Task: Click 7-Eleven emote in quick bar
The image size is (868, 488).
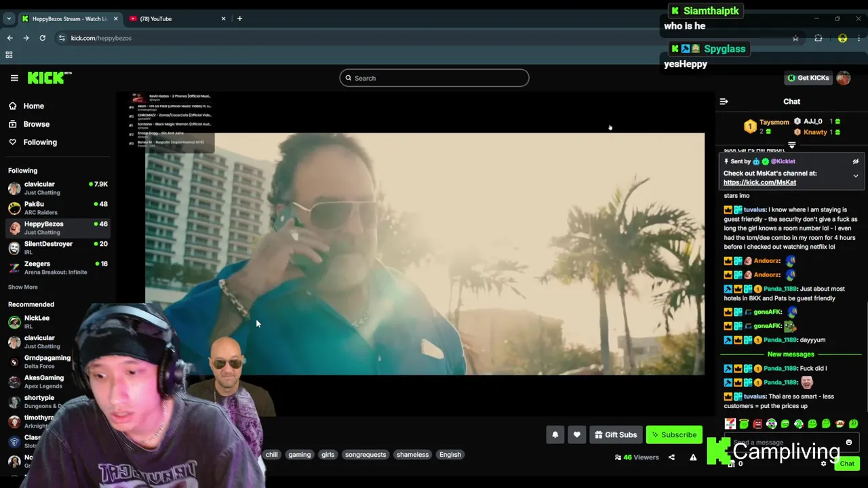Action: click(730, 424)
